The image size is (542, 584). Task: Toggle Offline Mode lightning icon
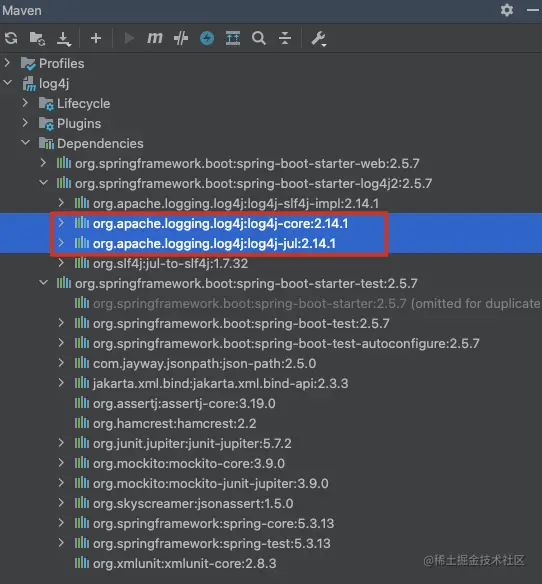tap(207, 38)
